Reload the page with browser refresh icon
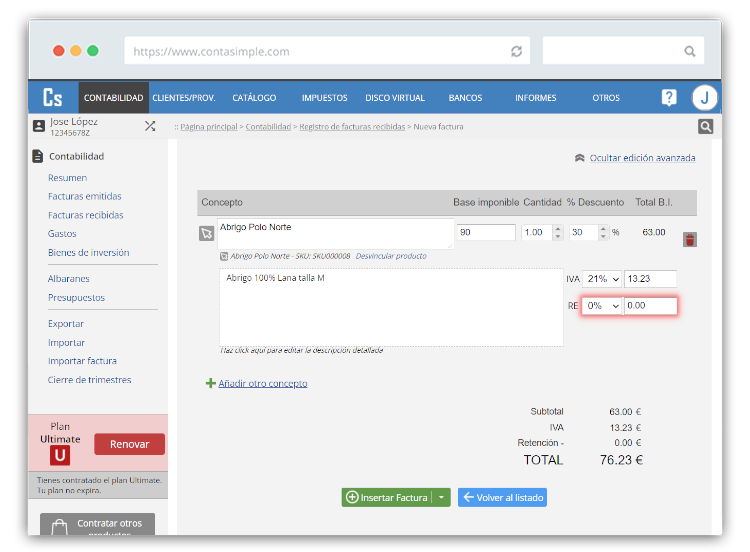Viewport: 750px width, 552px height. click(x=516, y=51)
